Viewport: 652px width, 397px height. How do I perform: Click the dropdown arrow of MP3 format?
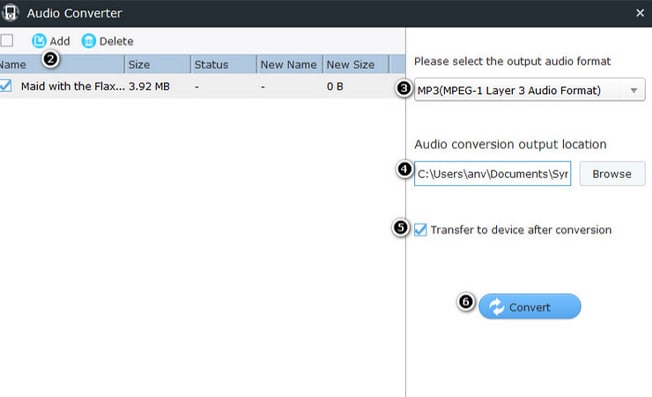click(634, 90)
